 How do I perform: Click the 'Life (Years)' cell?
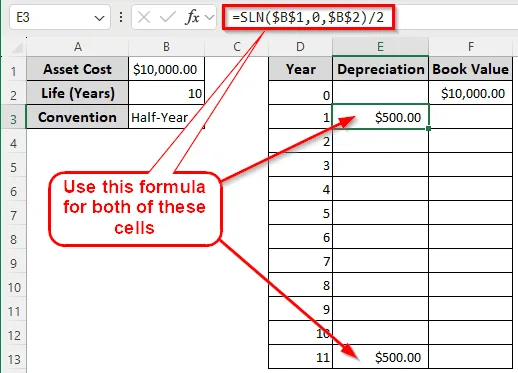[x=77, y=93]
